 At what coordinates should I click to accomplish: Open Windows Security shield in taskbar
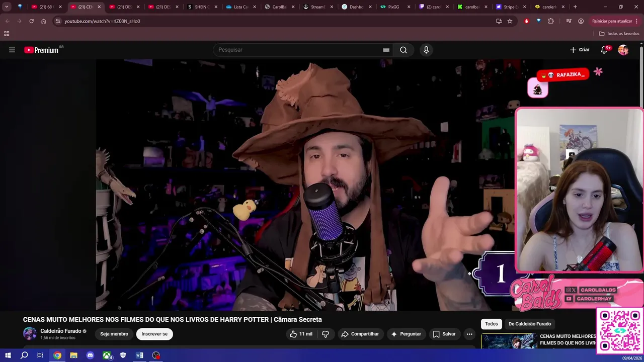pyautogui.click(x=123, y=355)
